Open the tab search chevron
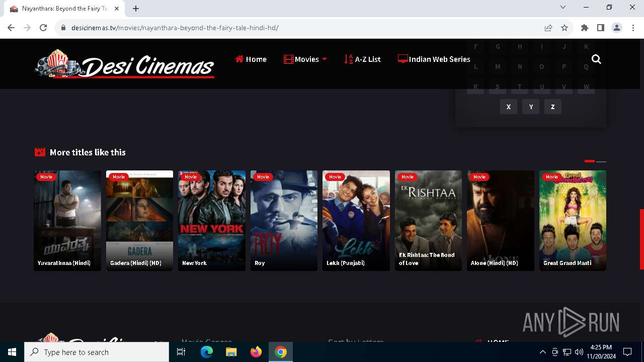 pos(563,7)
